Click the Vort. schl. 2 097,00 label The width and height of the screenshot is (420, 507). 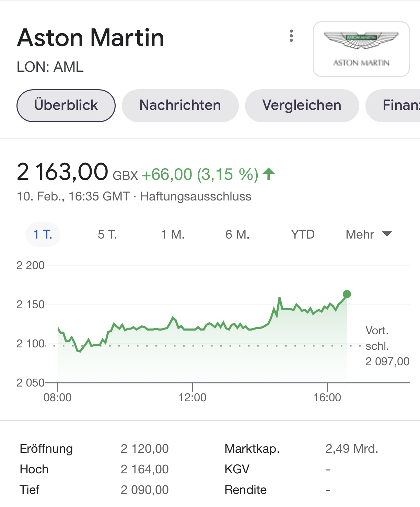[387, 346]
